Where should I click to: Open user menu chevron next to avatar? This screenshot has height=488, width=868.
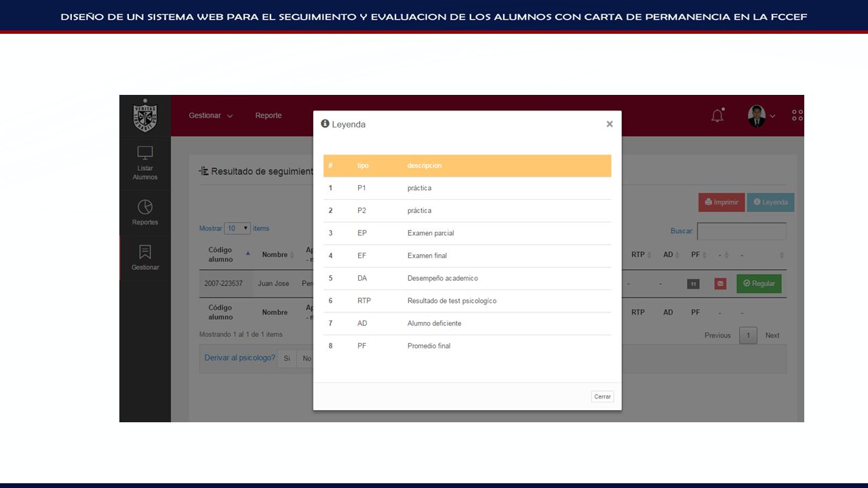[x=772, y=117]
